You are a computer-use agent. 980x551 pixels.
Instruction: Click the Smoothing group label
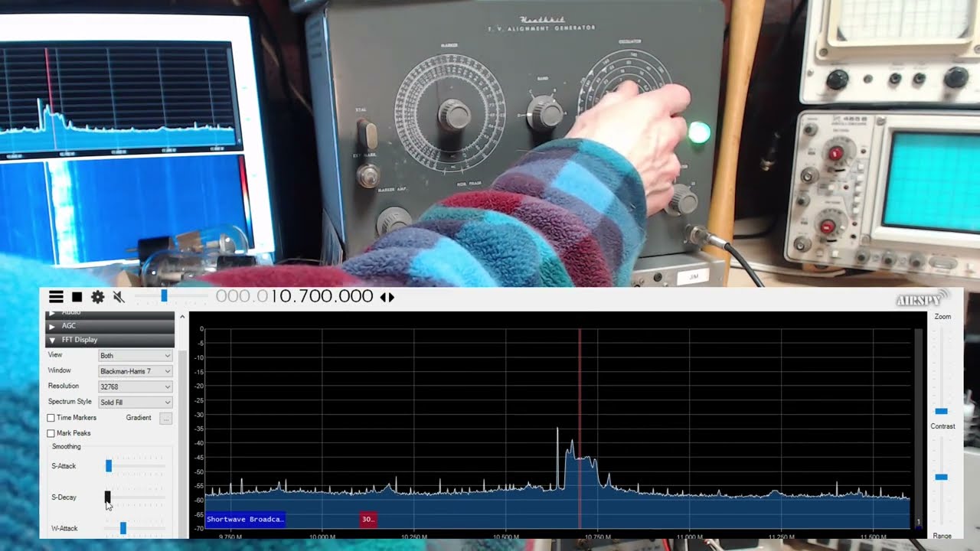tap(66, 446)
